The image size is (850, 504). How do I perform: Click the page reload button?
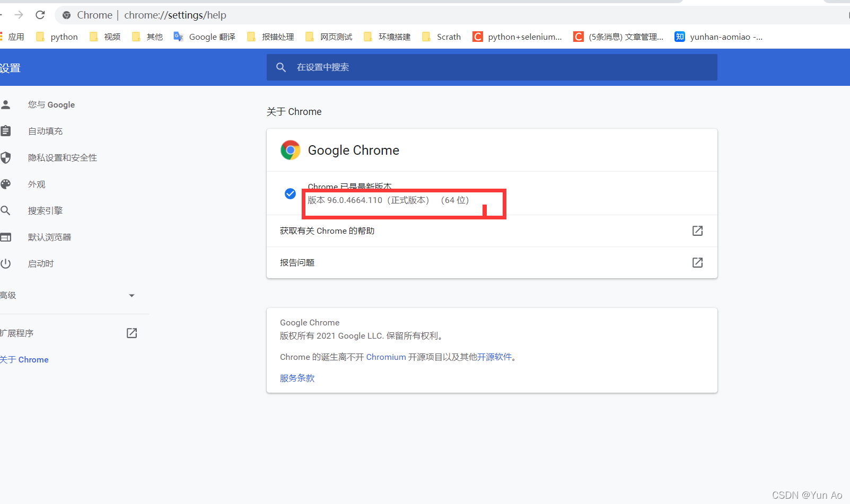pyautogui.click(x=40, y=15)
